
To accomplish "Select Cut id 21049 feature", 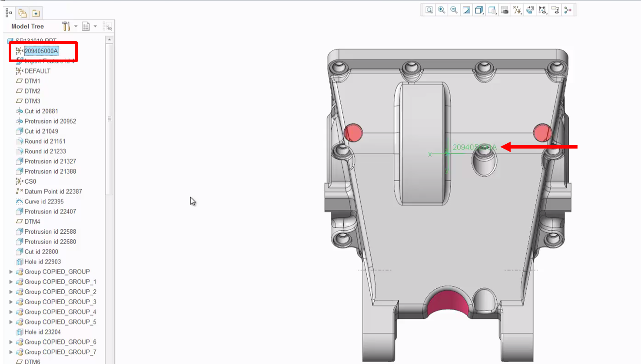I will pyautogui.click(x=37, y=131).
